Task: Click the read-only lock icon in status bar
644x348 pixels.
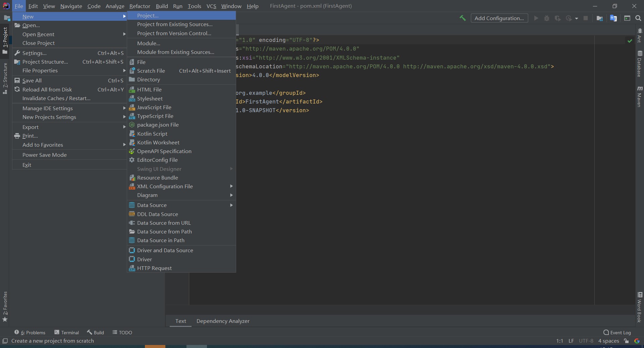Action: coord(626,341)
